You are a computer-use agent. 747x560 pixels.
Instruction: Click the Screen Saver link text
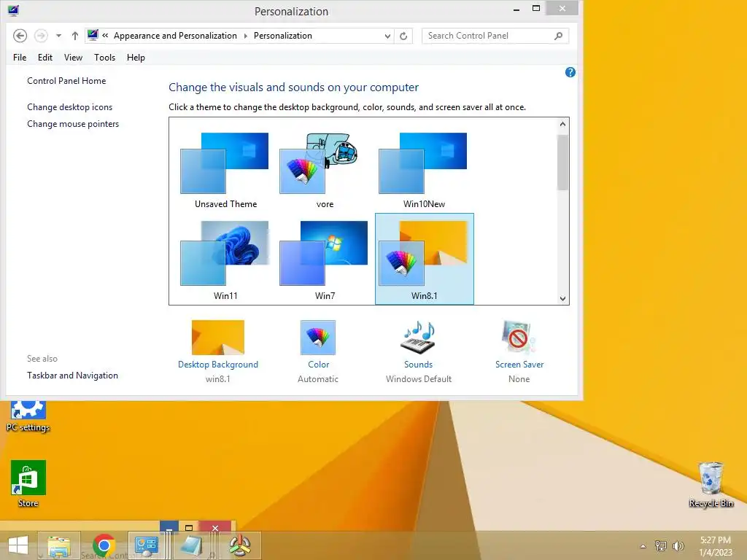point(519,365)
